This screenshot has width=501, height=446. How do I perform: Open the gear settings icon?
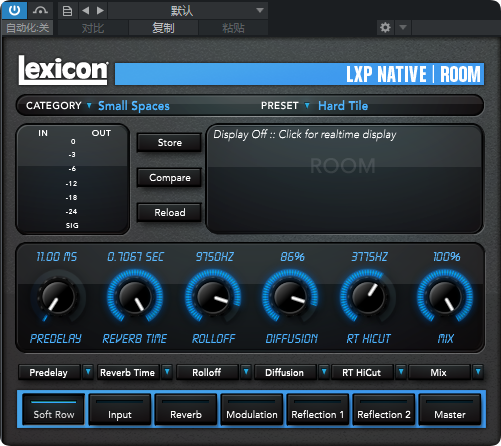385,27
